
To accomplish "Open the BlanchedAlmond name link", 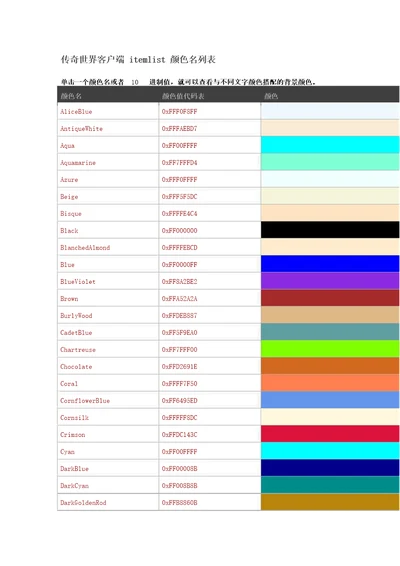I will (85, 248).
